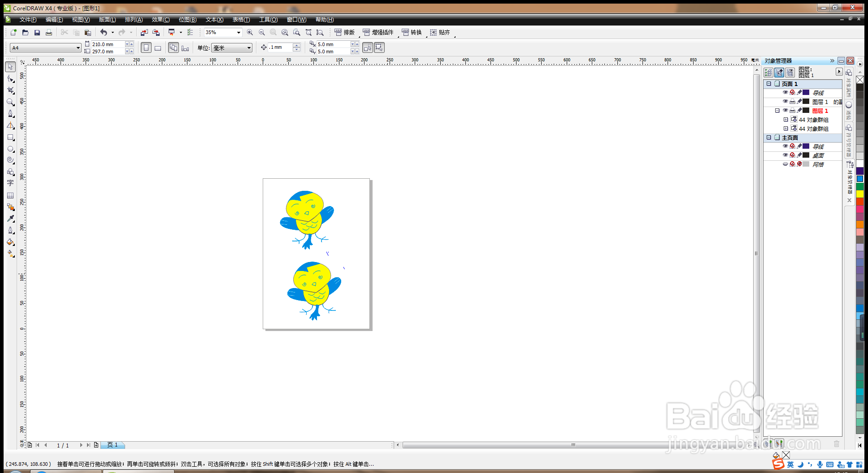Open the 排列(A) menu

[x=134, y=20]
